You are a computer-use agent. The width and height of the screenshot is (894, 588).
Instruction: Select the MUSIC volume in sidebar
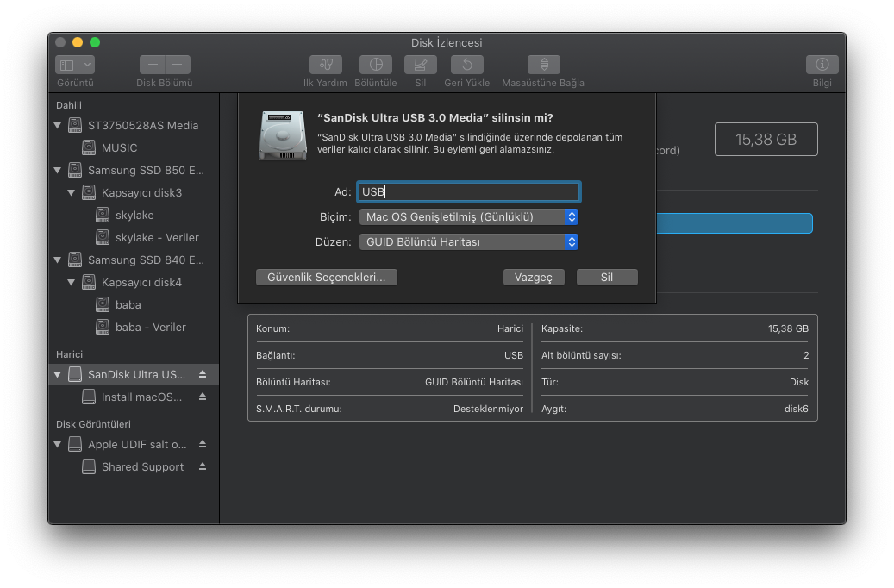point(119,147)
